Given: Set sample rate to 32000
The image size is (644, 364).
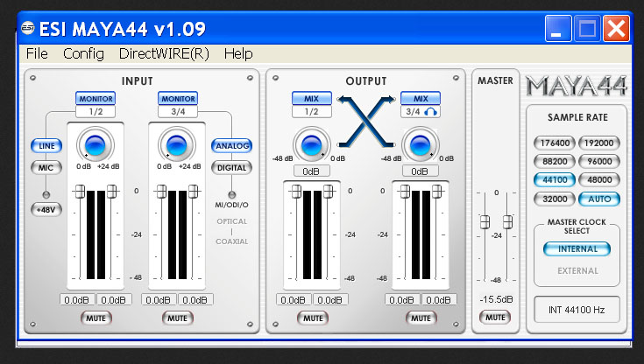Looking at the screenshot, I should [x=555, y=199].
